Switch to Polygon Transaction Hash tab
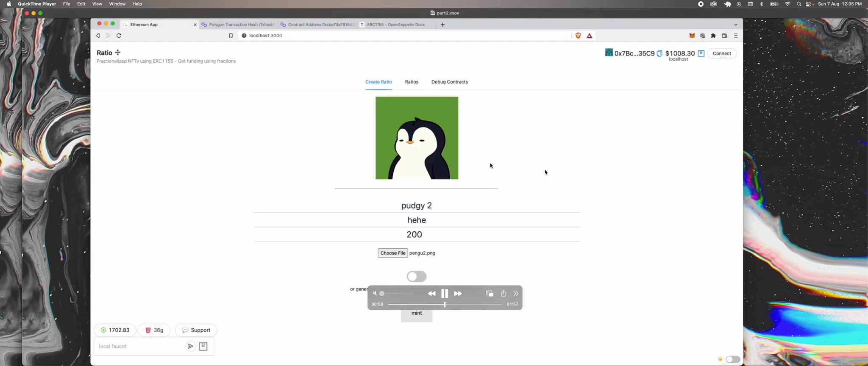Viewport: 868px width, 366px height. [x=238, y=25]
